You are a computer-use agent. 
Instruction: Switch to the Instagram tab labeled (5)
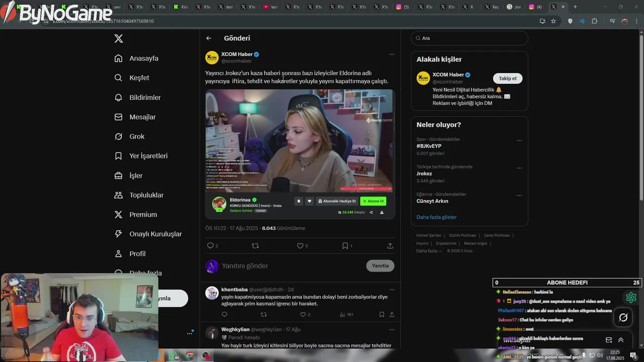pyautogui.click(x=403, y=7)
